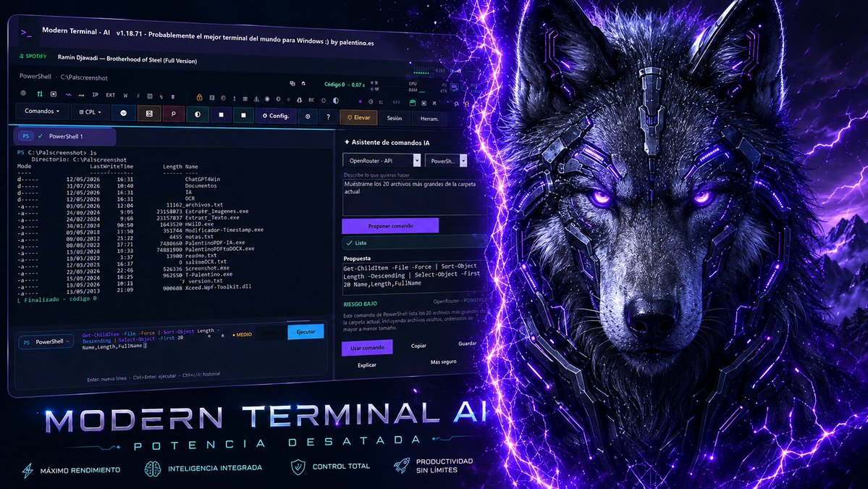Click the W toolbar icon
The image size is (868, 489).
125,95
